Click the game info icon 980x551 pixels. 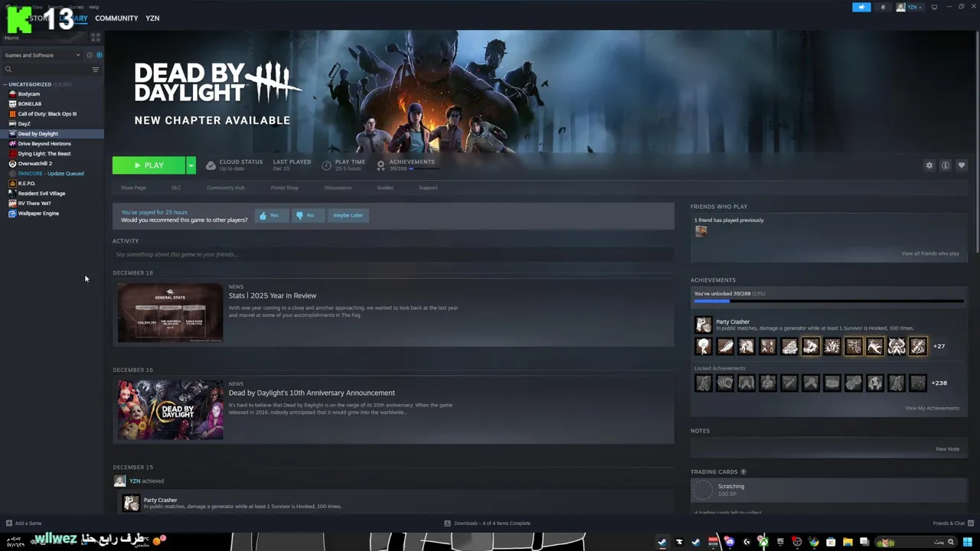946,165
